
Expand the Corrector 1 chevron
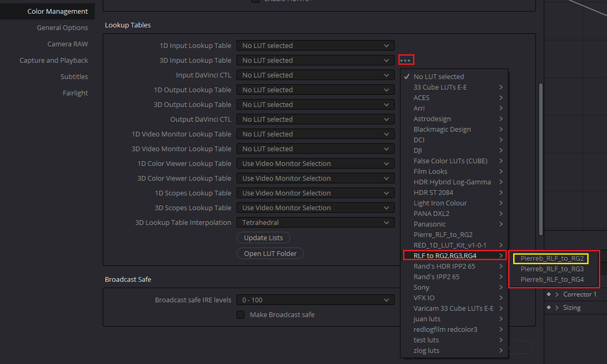(x=557, y=294)
